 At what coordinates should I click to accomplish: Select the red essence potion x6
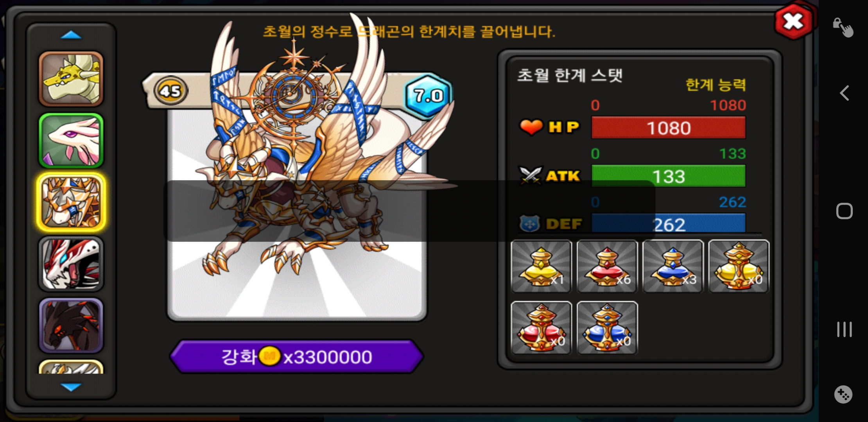[607, 266]
